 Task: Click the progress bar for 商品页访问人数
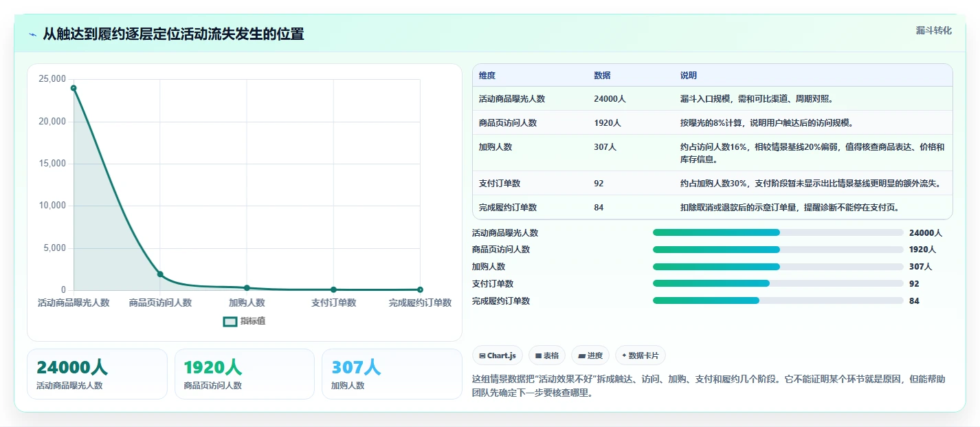[x=778, y=250]
